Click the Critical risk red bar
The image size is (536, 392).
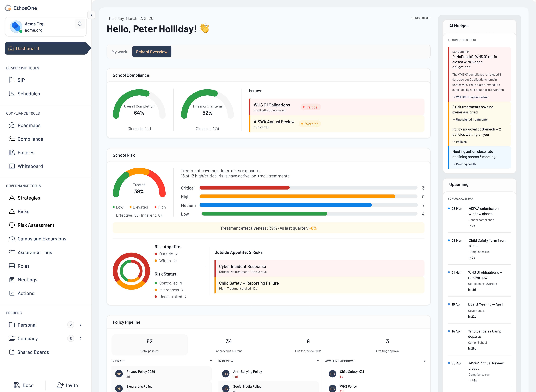click(x=244, y=188)
